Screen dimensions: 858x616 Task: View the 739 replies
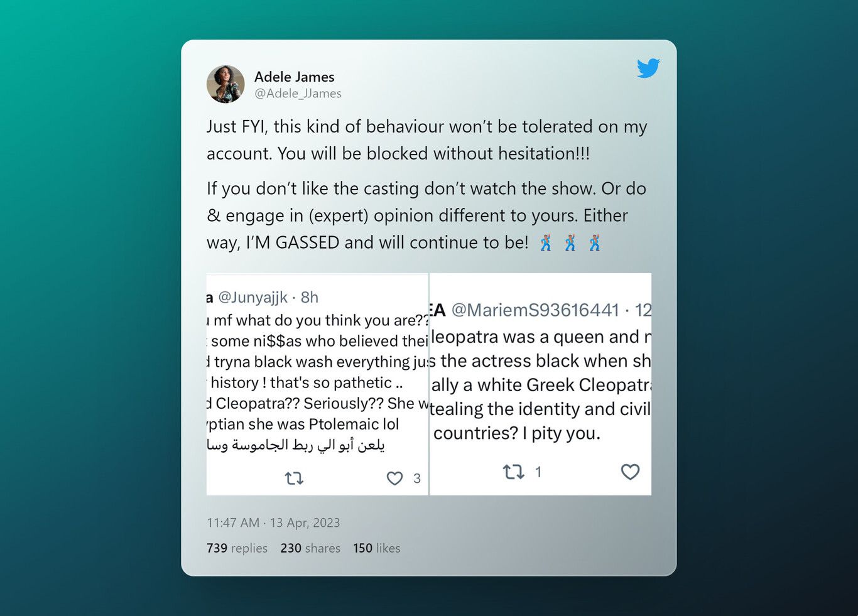(x=237, y=548)
